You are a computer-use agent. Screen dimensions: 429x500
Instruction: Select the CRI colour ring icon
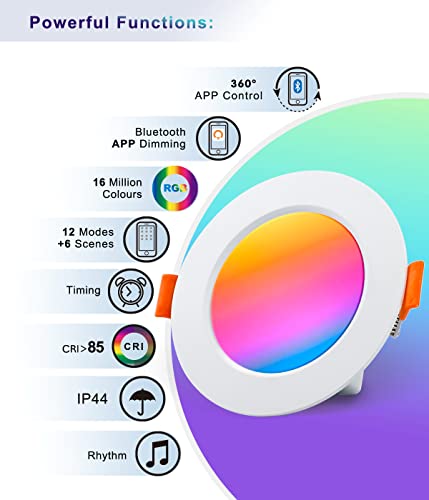pyautogui.click(x=134, y=346)
